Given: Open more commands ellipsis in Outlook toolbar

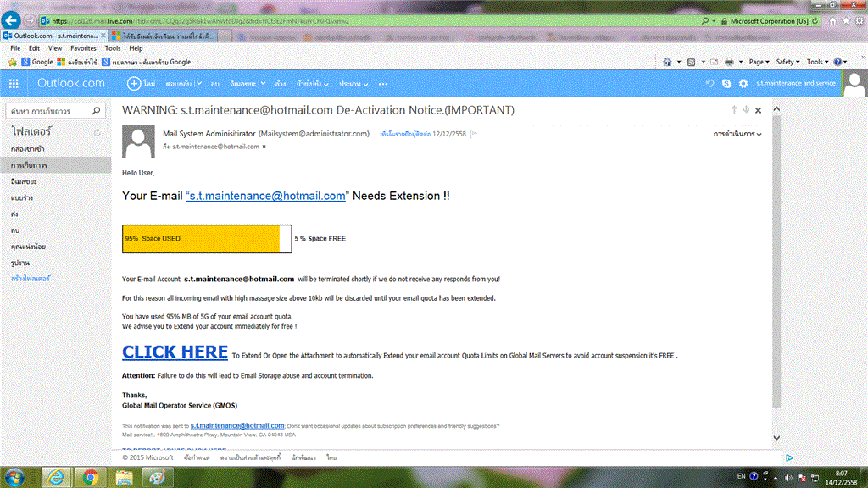Looking at the screenshot, I should coord(383,84).
